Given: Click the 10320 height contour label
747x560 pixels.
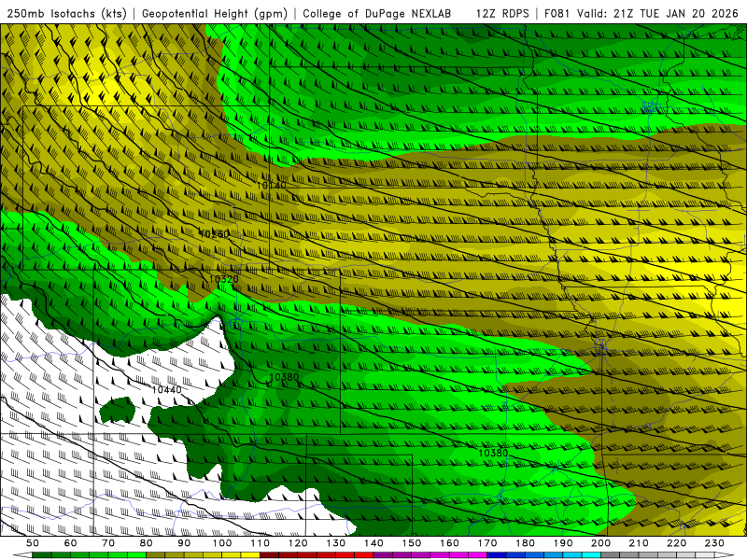Looking at the screenshot, I should point(223,279).
